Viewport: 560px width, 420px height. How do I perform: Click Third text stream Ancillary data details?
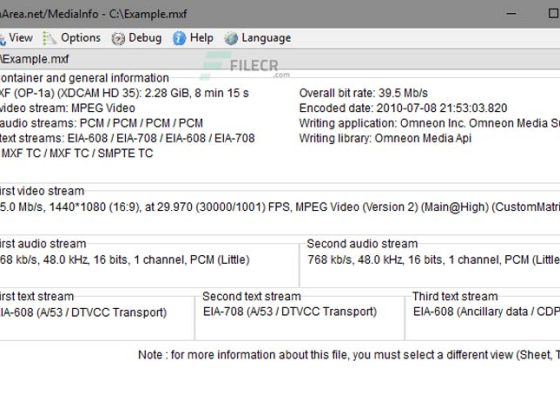pyautogui.click(x=486, y=312)
